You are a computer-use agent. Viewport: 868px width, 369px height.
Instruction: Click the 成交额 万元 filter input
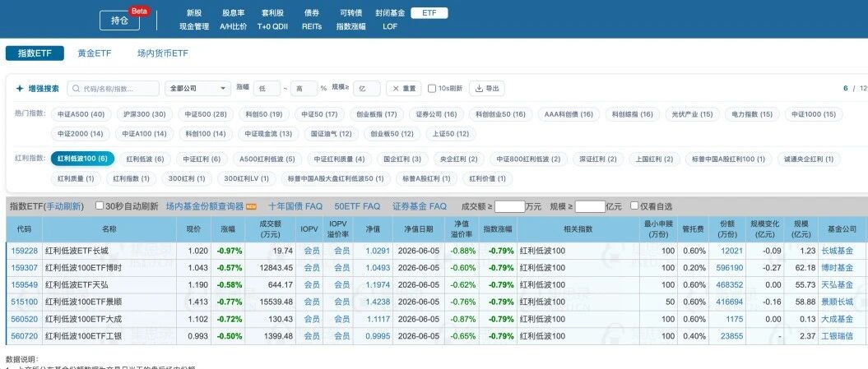pyautogui.click(x=509, y=206)
